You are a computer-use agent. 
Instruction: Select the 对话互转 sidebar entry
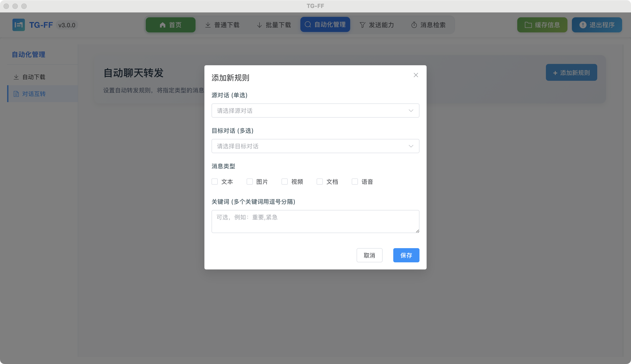(x=34, y=94)
